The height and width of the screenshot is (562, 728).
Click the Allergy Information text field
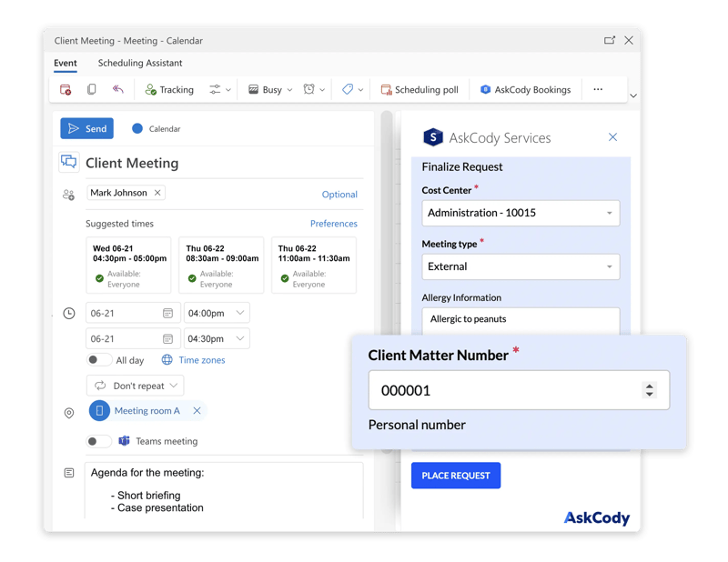(521, 321)
